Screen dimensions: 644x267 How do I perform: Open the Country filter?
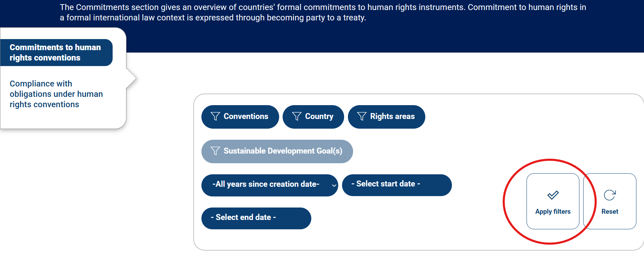[319, 117]
